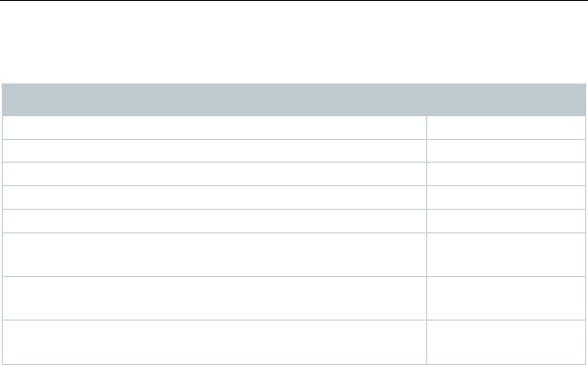Click last table row's right cell
Image resolution: width=588 pixels, height=365 pixels.
pyautogui.click(x=506, y=341)
